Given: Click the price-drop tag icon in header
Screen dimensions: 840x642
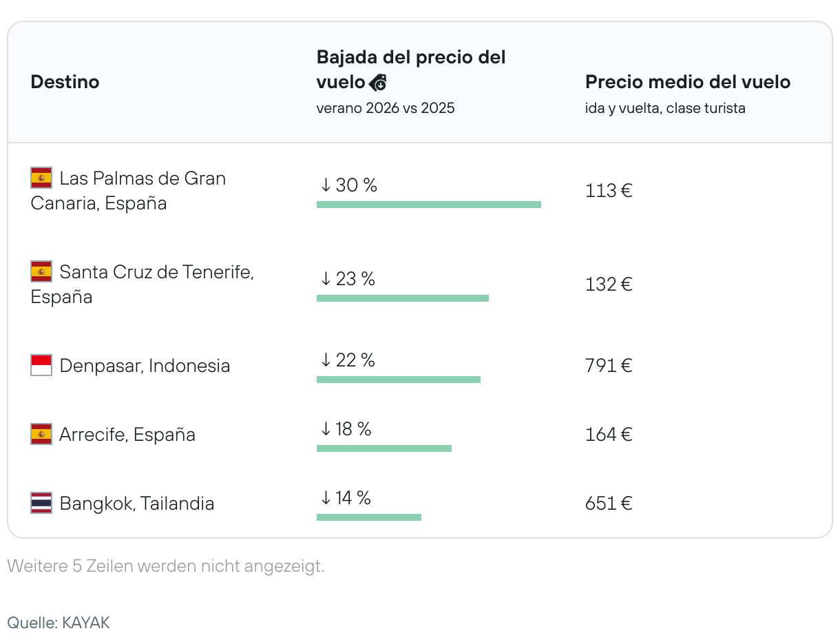Looking at the screenshot, I should point(378,83).
